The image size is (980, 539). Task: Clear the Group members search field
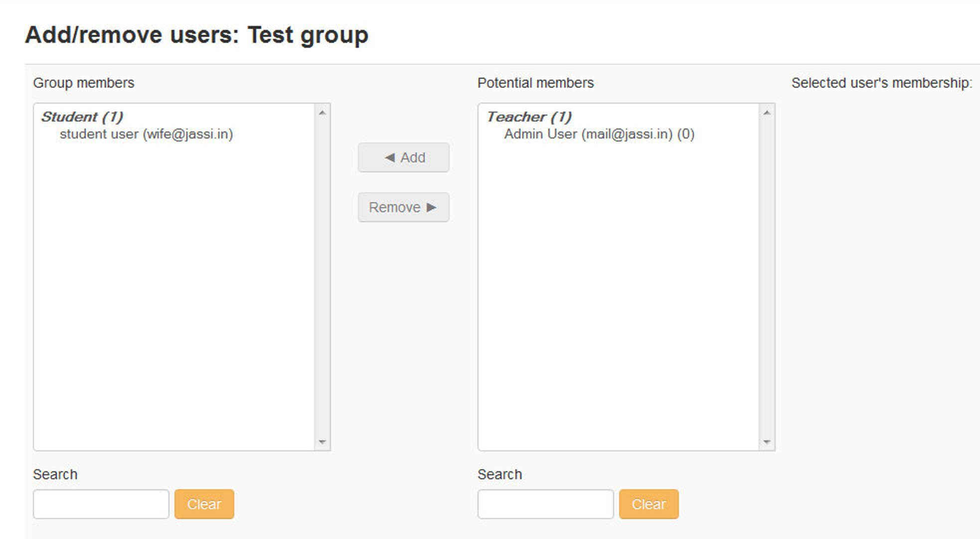tap(203, 504)
